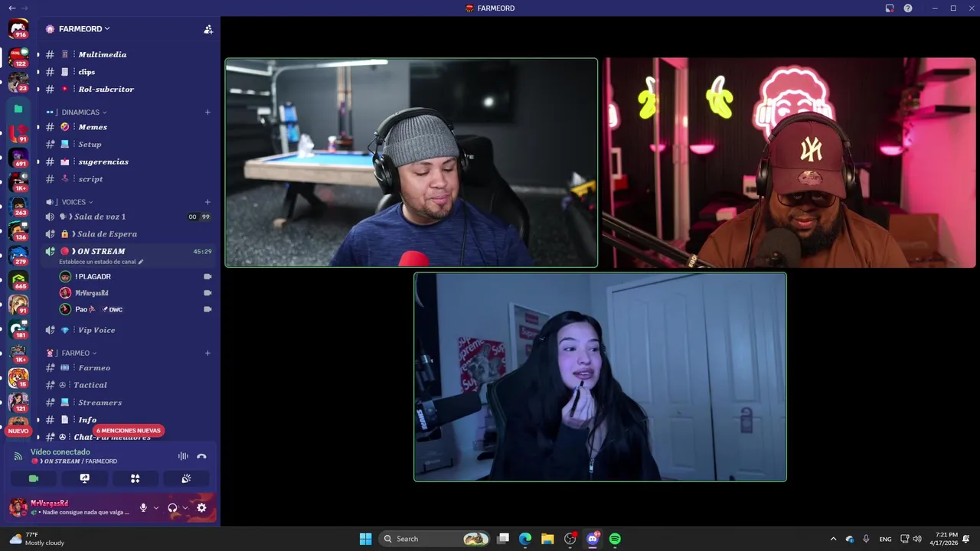Open the activities launcher button
The image size is (980, 551).
pyautogui.click(x=136, y=478)
